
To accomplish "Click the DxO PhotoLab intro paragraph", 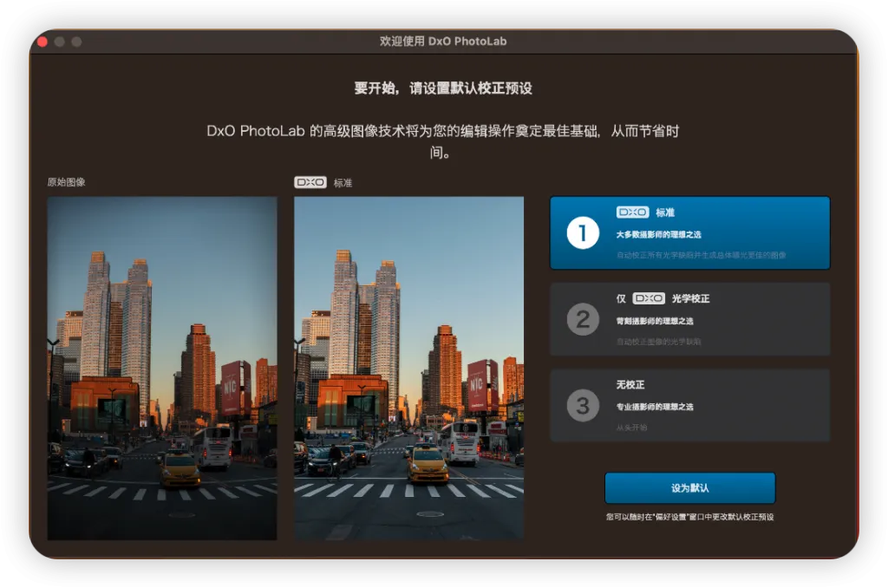I will pos(443,141).
